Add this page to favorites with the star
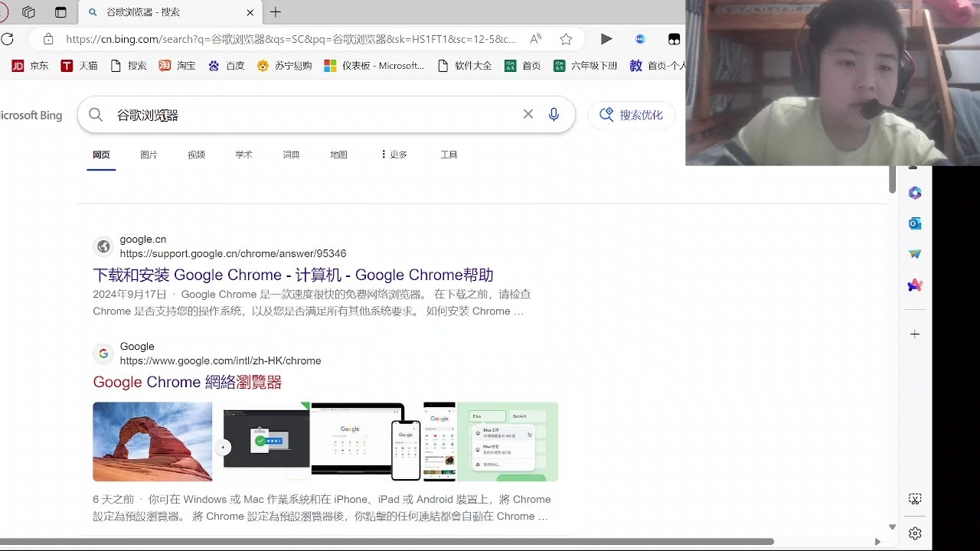The width and height of the screenshot is (980, 551). pyautogui.click(x=566, y=39)
